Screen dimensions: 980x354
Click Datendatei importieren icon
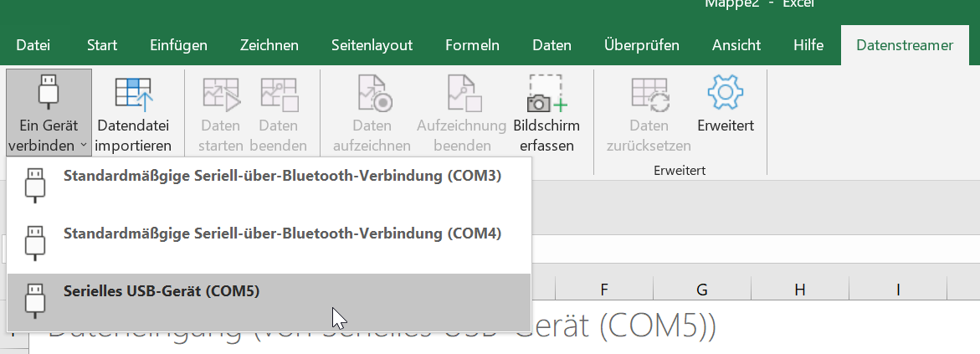pos(134,94)
